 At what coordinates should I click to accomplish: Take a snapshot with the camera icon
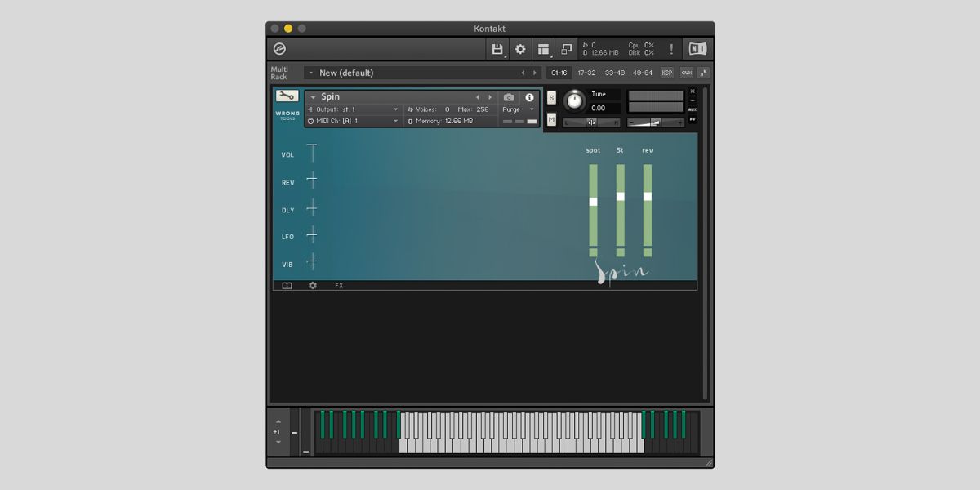pos(509,97)
